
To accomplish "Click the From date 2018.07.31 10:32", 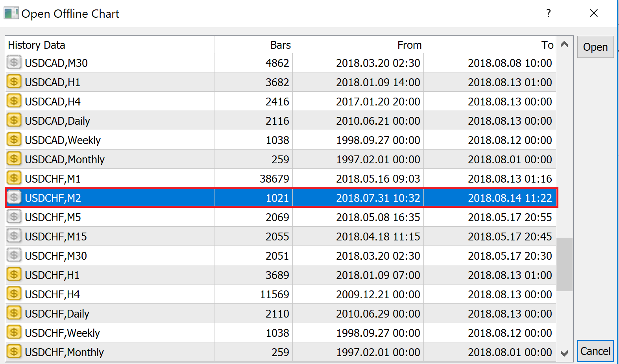I will 378,198.
